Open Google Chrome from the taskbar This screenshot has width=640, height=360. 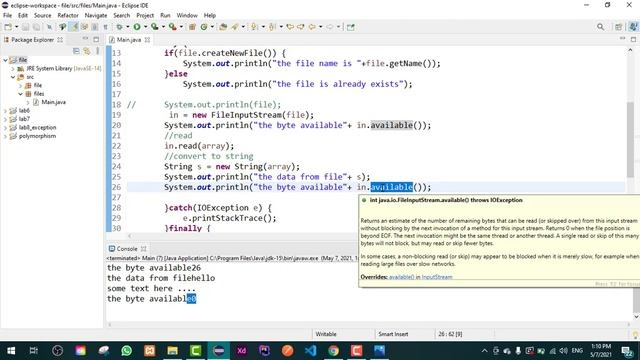point(333,351)
